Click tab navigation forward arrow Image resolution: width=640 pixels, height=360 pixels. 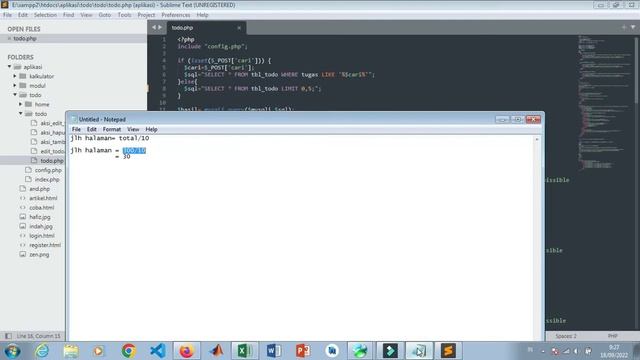(160, 27)
